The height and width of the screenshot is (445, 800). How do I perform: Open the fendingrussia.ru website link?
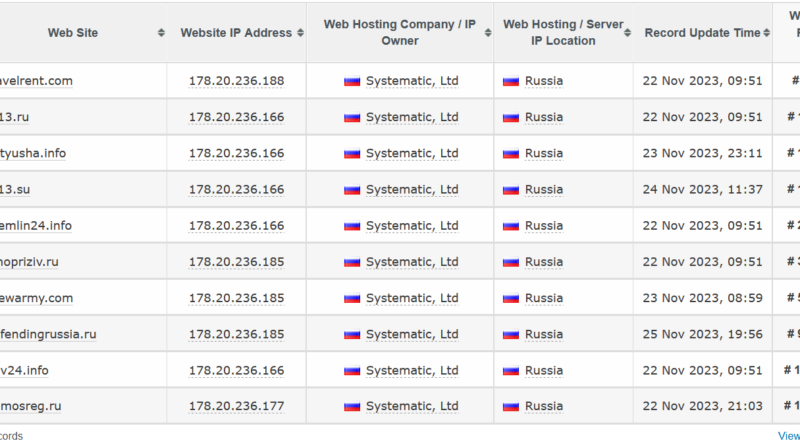click(48, 334)
